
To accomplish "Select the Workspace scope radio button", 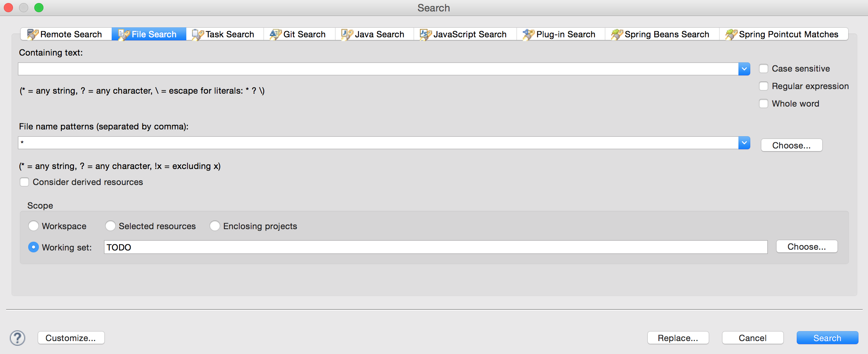I will 34,226.
